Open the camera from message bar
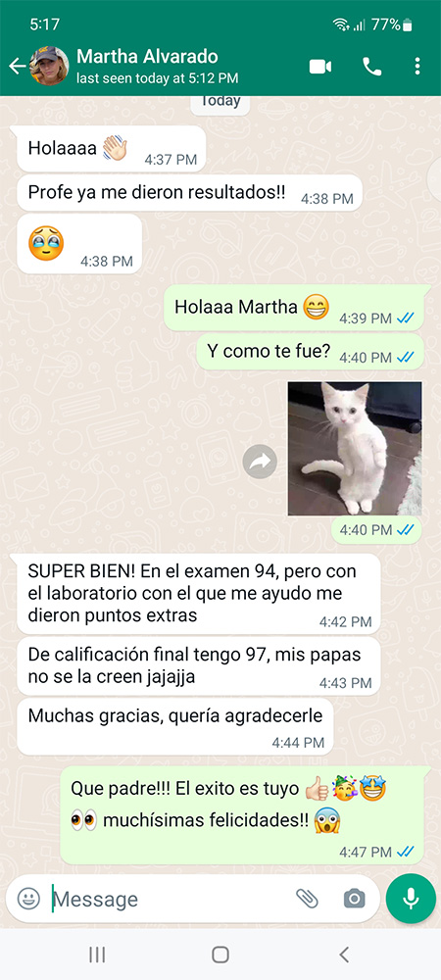Image resolution: width=441 pixels, height=980 pixels. click(354, 899)
